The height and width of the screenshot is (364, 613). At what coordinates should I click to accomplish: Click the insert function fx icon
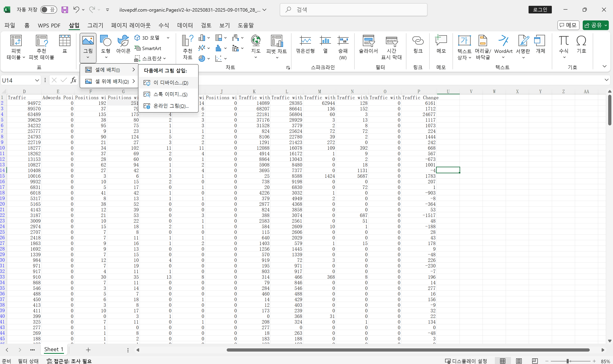coord(73,80)
